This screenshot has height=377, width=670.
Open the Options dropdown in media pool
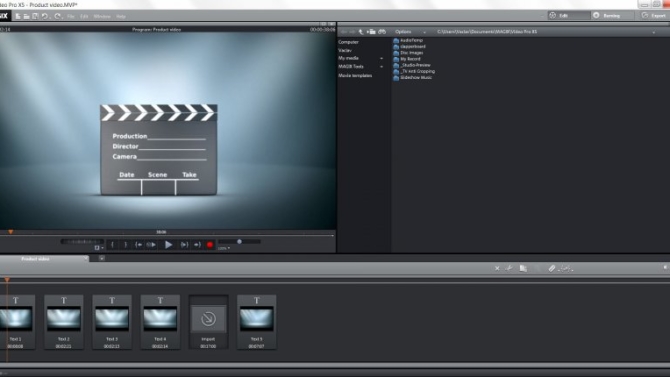pyautogui.click(x=410, y=32)
